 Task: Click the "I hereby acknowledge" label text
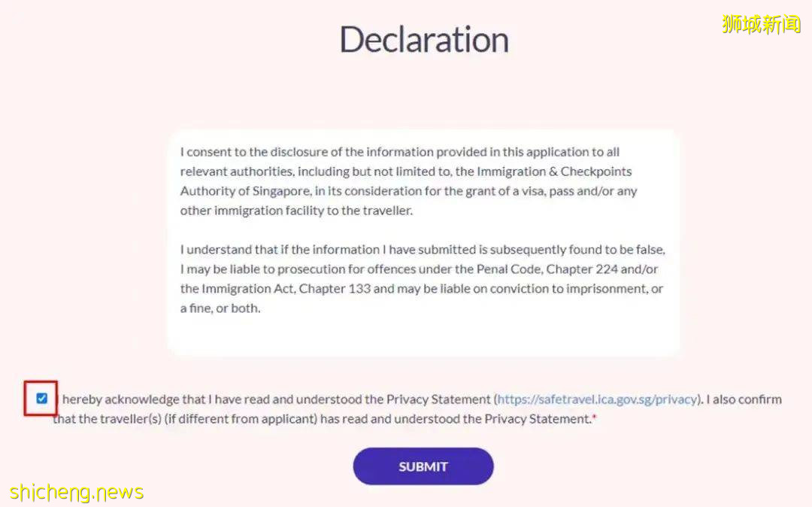[120, 399]
